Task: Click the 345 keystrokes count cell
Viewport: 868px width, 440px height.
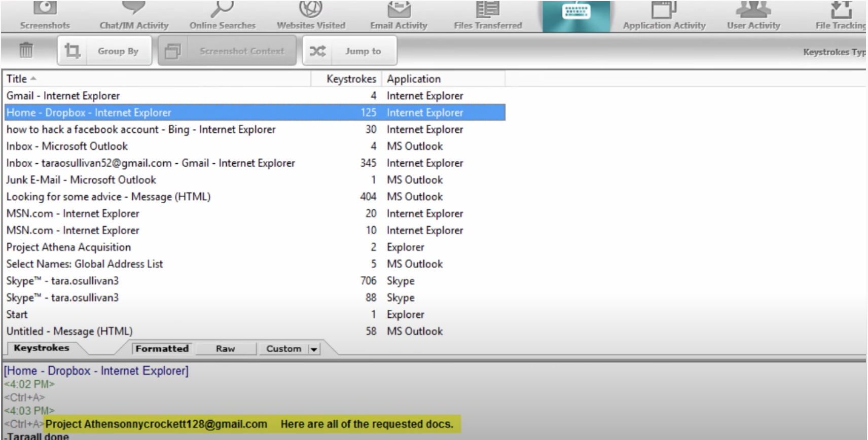Action: tap(368, 163)
